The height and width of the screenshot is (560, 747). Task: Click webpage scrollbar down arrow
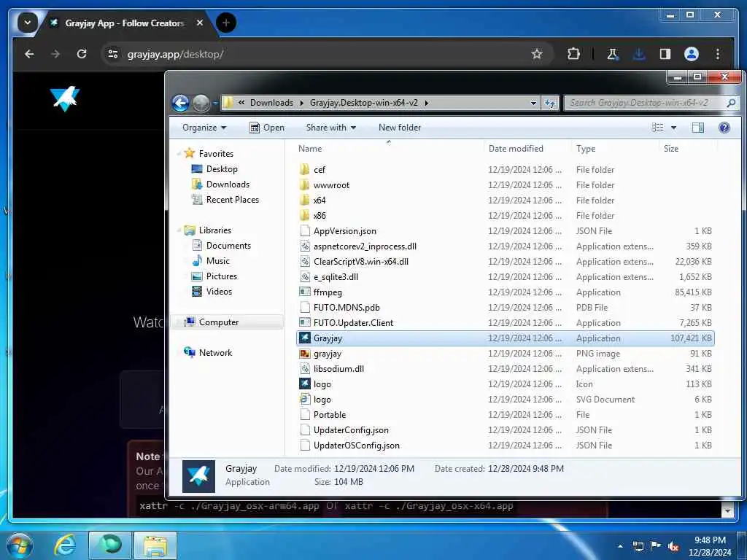(x=727, y=511)
